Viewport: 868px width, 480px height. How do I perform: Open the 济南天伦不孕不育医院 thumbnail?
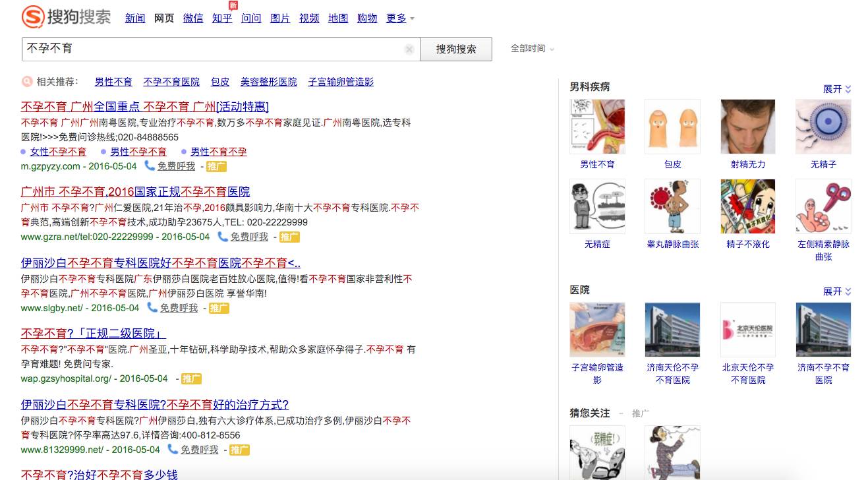pos(672,330)
